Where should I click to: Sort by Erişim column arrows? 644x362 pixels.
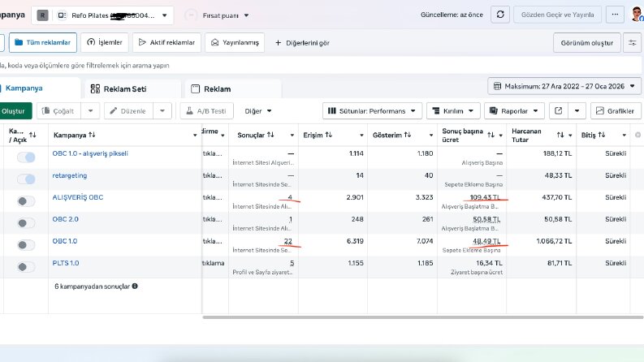[x=329, y=135]
